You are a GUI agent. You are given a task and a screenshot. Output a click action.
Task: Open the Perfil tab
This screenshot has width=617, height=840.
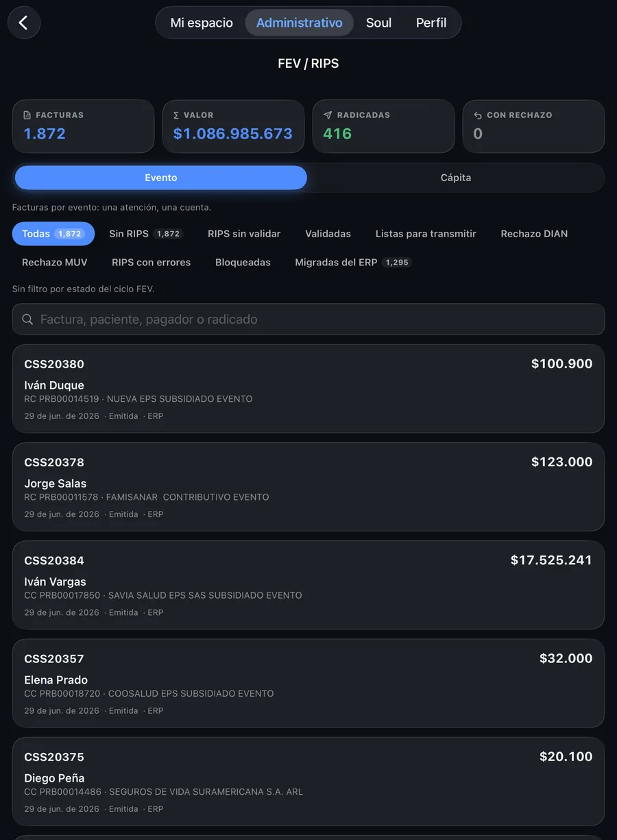tap(431, 23)
